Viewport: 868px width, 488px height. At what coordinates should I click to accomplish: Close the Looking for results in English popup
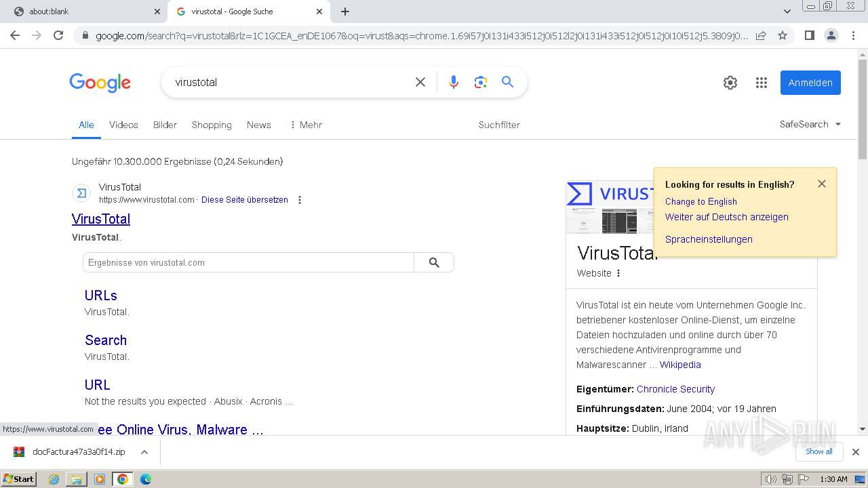(x=822, y=184)
